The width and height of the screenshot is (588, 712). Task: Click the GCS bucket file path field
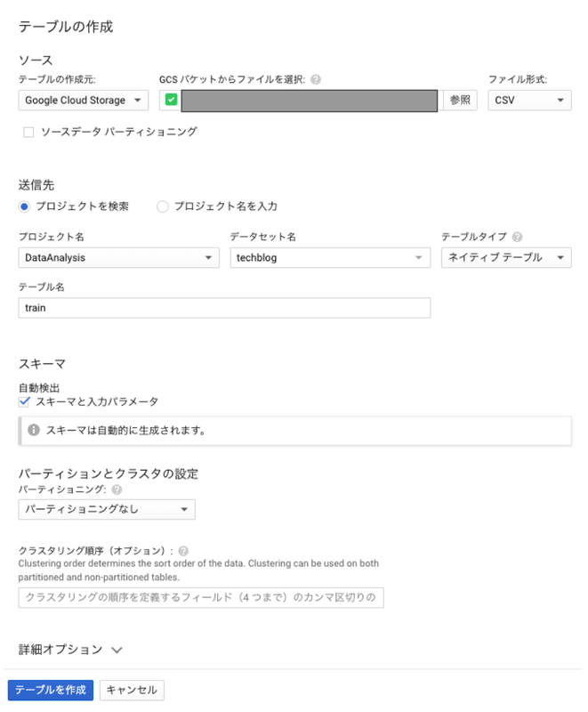[x=310, y=101]
